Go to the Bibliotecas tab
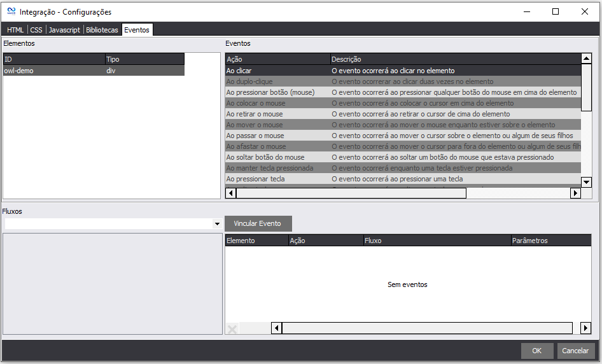The width and height of the screenshot is (602, 364). (102, 30)
